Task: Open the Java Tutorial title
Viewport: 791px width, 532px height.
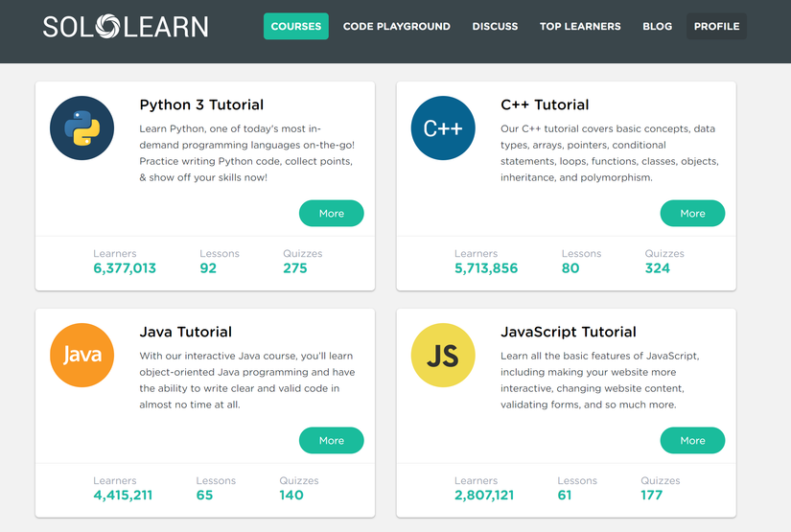Action: pos(186,332)
